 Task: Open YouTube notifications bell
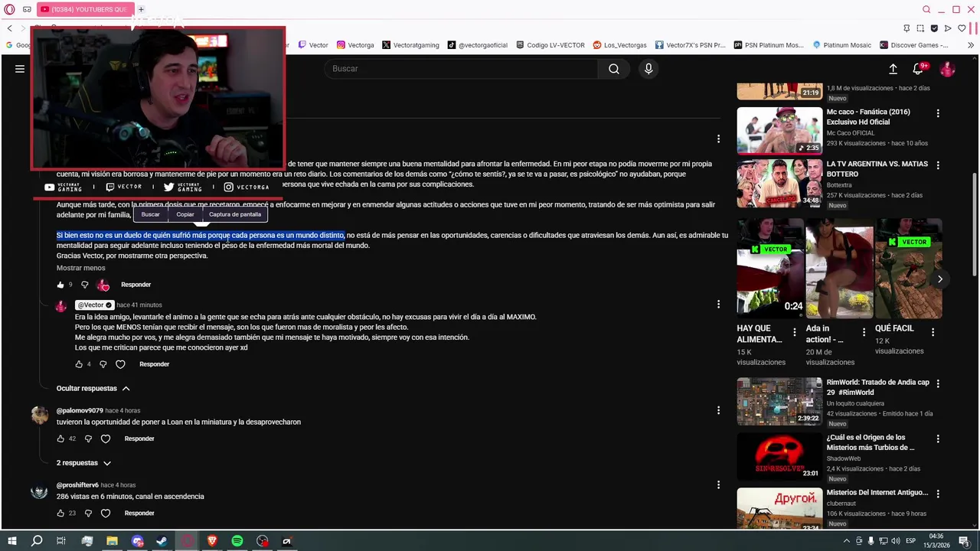918,69
